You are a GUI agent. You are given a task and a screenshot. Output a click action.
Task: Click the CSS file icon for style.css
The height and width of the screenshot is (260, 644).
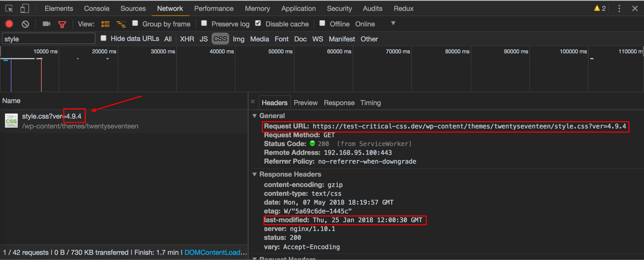[11, 121]
